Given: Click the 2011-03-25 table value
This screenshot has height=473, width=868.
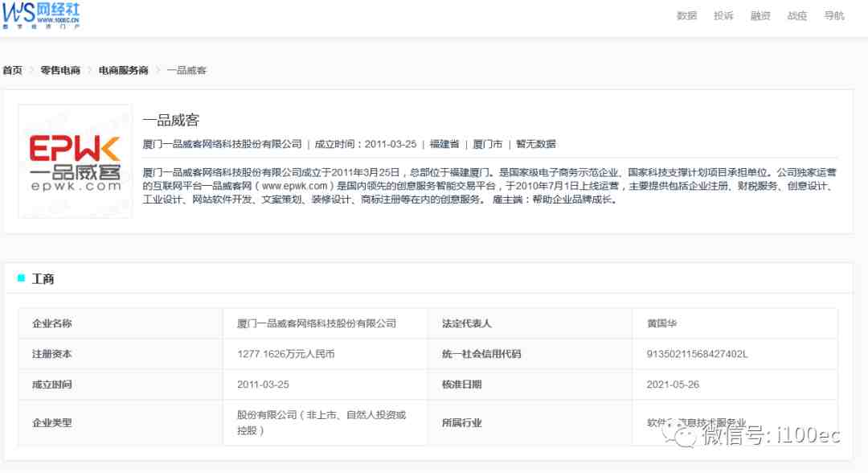Looking at the screenshot, I should [x=263, y=385].
